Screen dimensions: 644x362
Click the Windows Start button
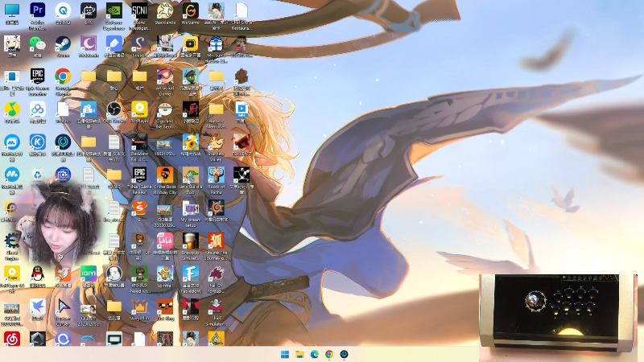click(285, 354)
